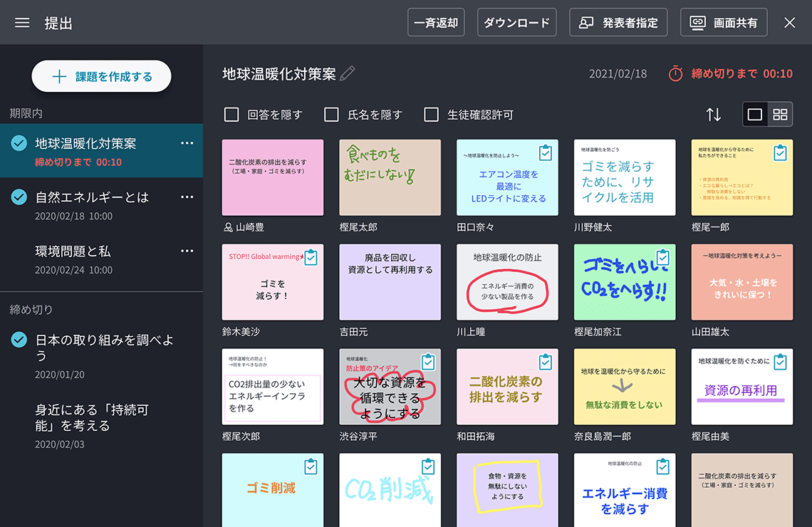Open 身近にある「持続可能」を考える assignment
This screenshot has height=527, width=812.
[92, 418]
